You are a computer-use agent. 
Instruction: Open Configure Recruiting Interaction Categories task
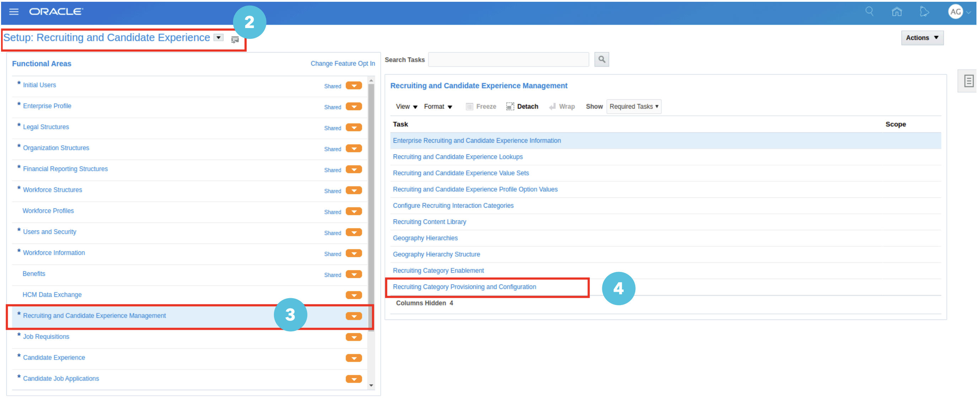coord(453,206)
